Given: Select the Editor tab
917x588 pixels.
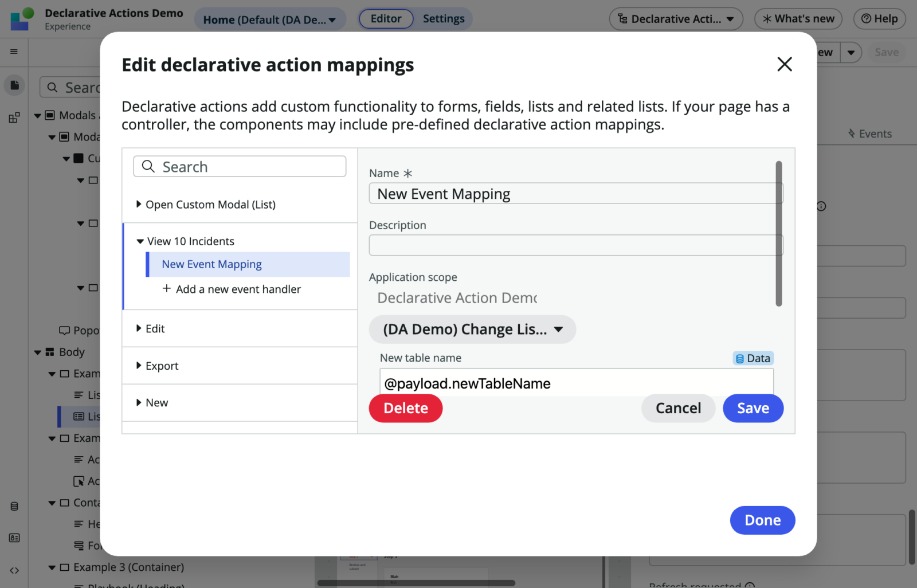Looking at the screenshot, I should click(x=386, y=18).
